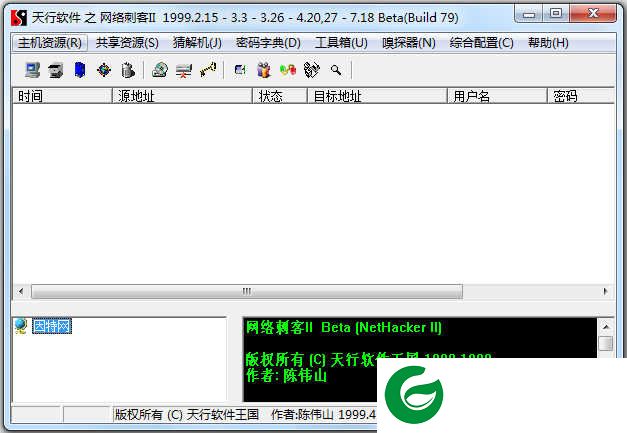Screen dimensions: 627x433
Task: Sort by the 时间 column header
Action: 62,96
